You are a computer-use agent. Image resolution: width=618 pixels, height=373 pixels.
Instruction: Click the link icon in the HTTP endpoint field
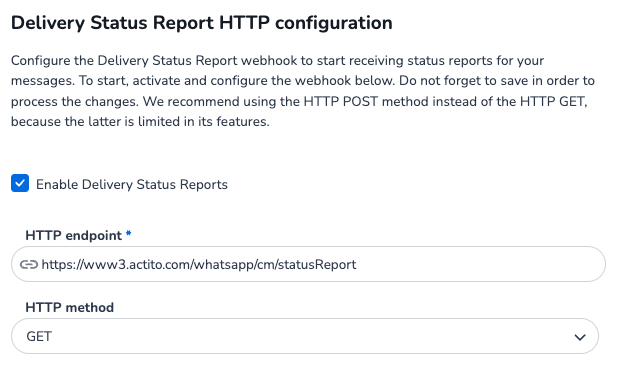(29, 265)
